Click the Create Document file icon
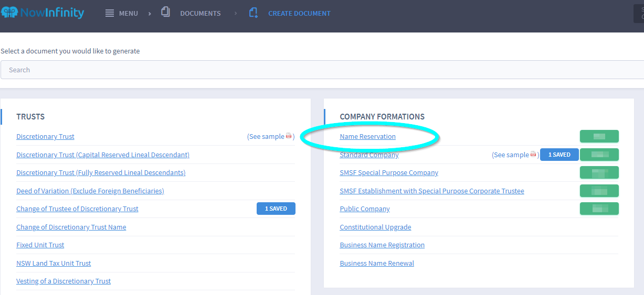 pyautogui.click(x=254, y=13)
